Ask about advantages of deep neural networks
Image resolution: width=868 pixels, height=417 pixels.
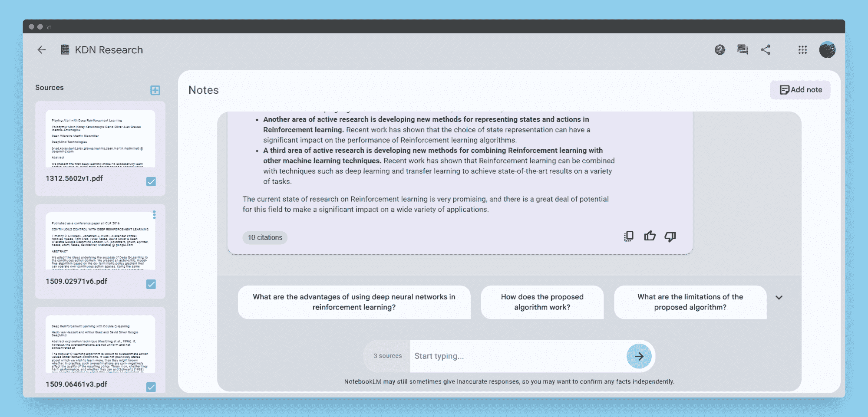point(354,302)
